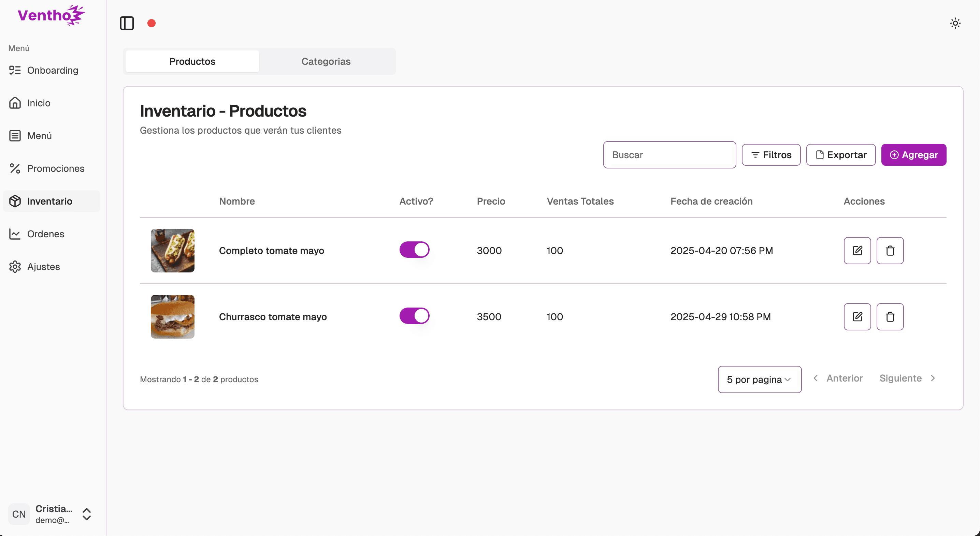The width and height of the screenshot is (980, 536).
Task: Switch theme with the sun icon
Action: pos(955,23)
